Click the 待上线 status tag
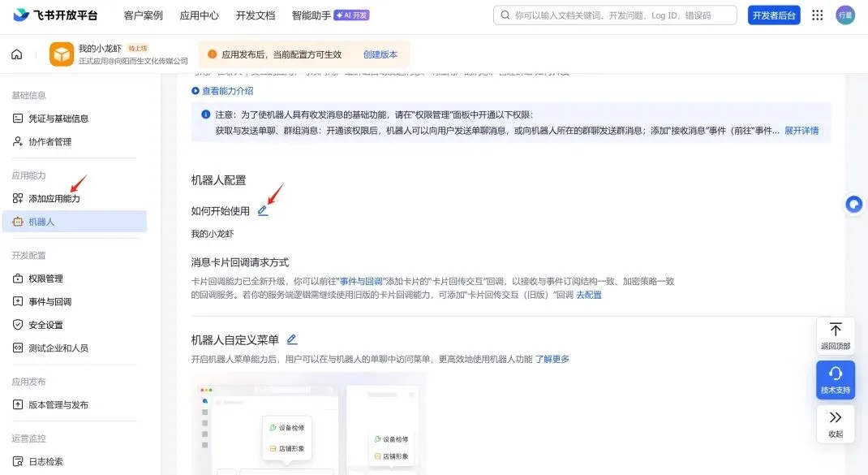Screen dimensions: 868x475 point(137,48)
